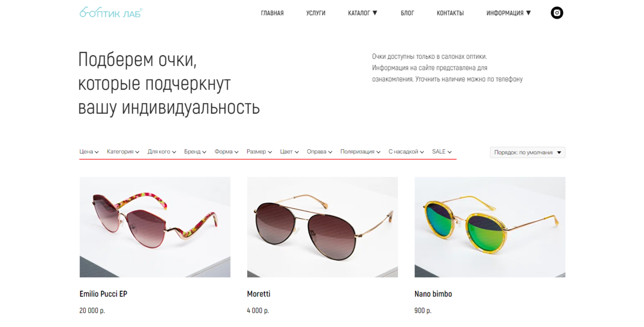Expand the Цена filter
Image resolution: width=644 pixels, height=327 pixels.
pyautogui.click(x=89, y=152)
